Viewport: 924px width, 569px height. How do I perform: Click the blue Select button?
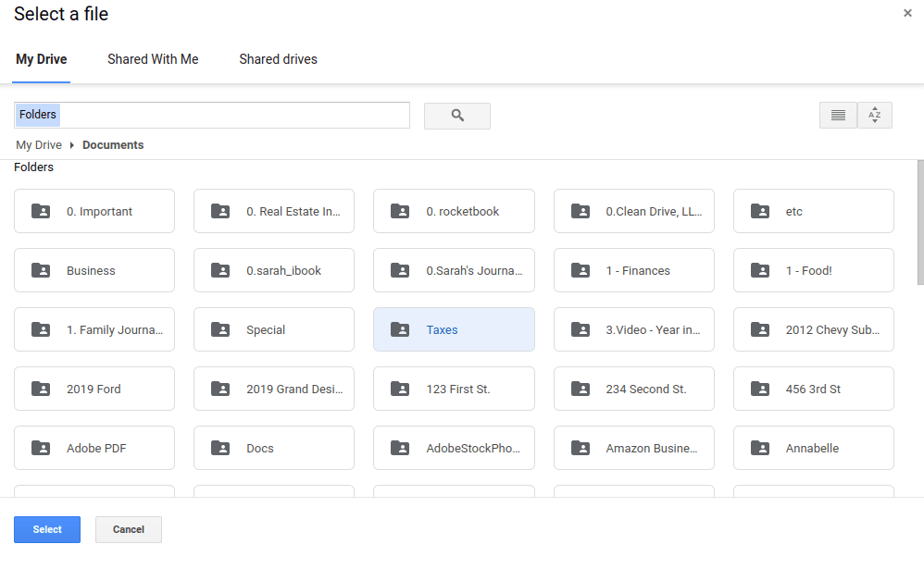tap(47, 529)
